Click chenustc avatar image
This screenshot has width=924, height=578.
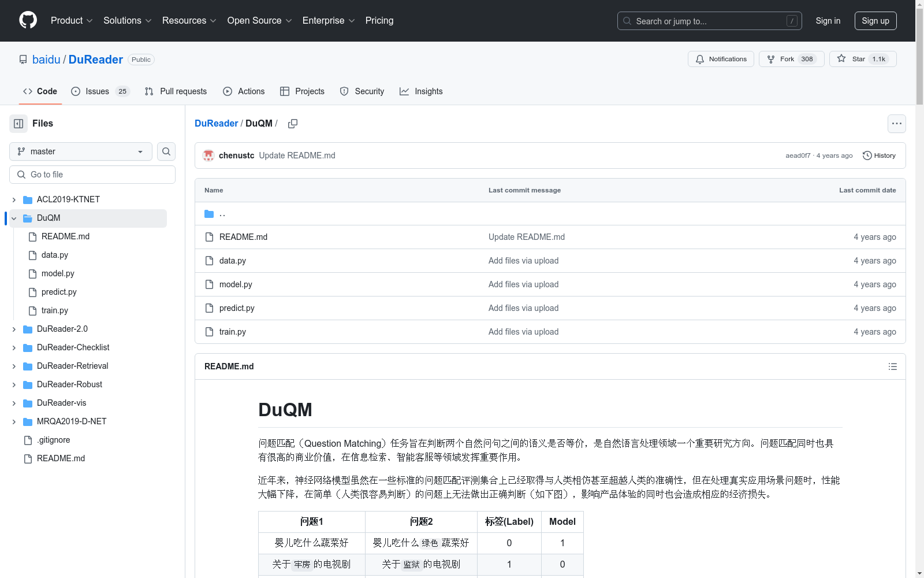tap(208, 155)
